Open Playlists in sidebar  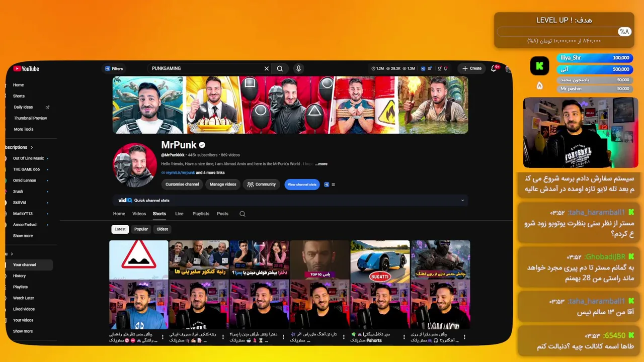(20, 287)
